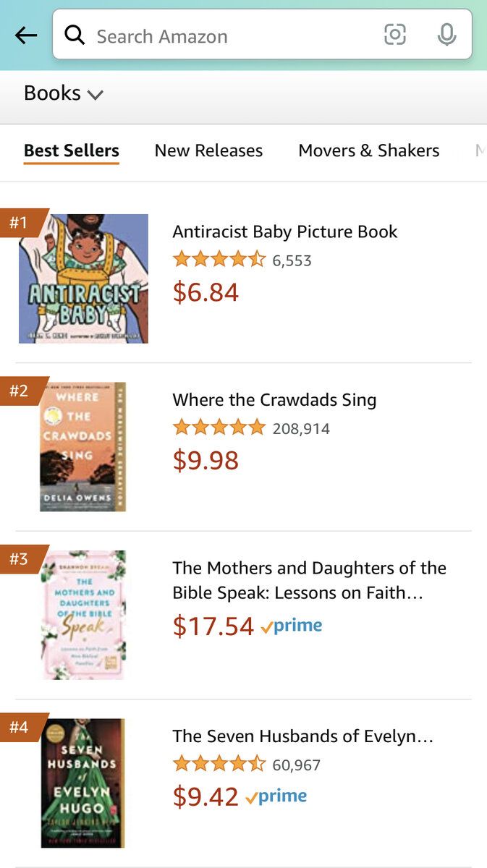The width and height of the screenshot is (487, 868).
Task: Tap the back arrow icon
Action: point(26,35)
